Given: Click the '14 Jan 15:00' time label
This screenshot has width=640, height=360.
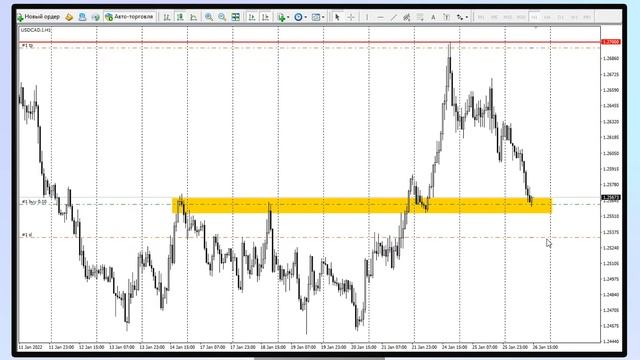Looking at the screenshot, I should pyautogui.click(x=182, y=347).
